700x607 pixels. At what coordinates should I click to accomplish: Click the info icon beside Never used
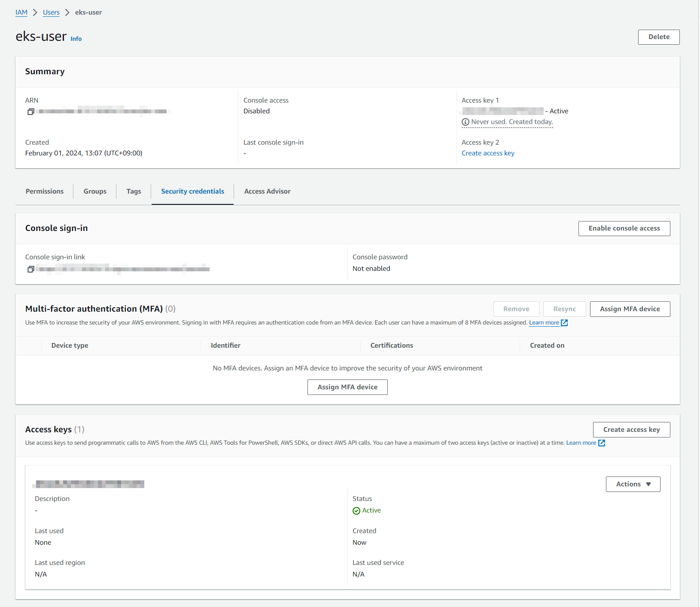465,122
